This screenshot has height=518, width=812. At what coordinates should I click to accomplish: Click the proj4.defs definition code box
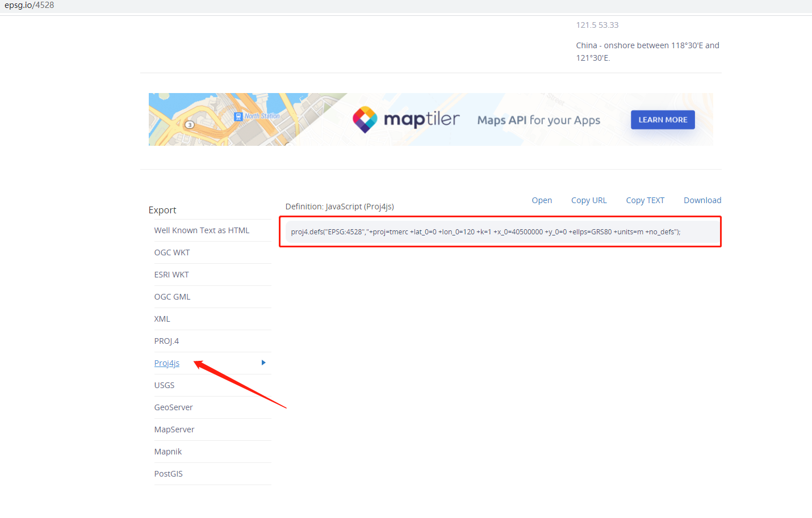point(501,231)
